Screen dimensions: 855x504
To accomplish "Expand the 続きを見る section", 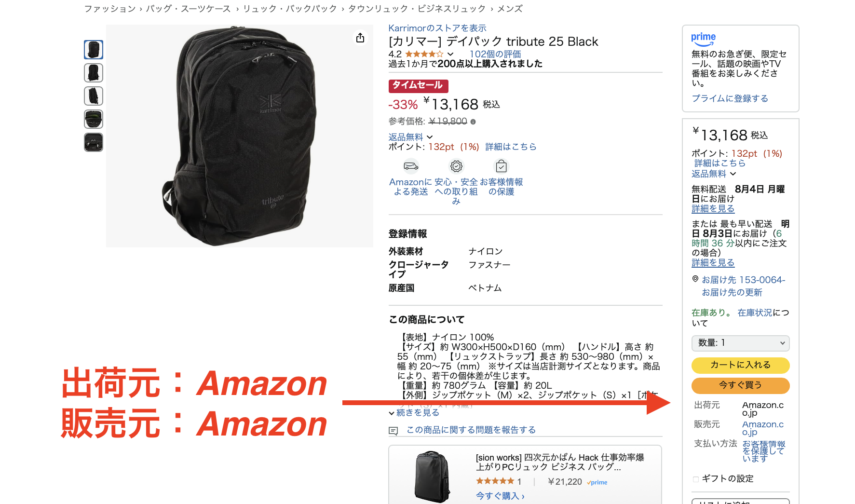I will (x=414, y=413).
